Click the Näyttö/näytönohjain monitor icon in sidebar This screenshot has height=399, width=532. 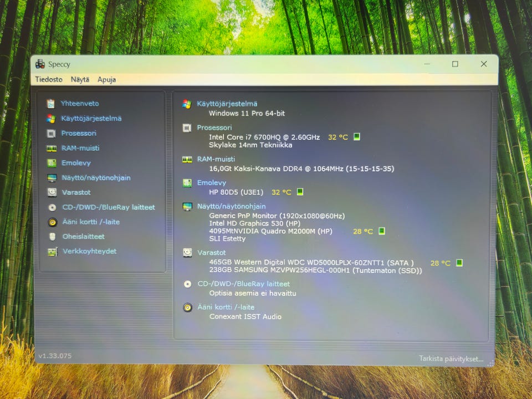(52, 178)
